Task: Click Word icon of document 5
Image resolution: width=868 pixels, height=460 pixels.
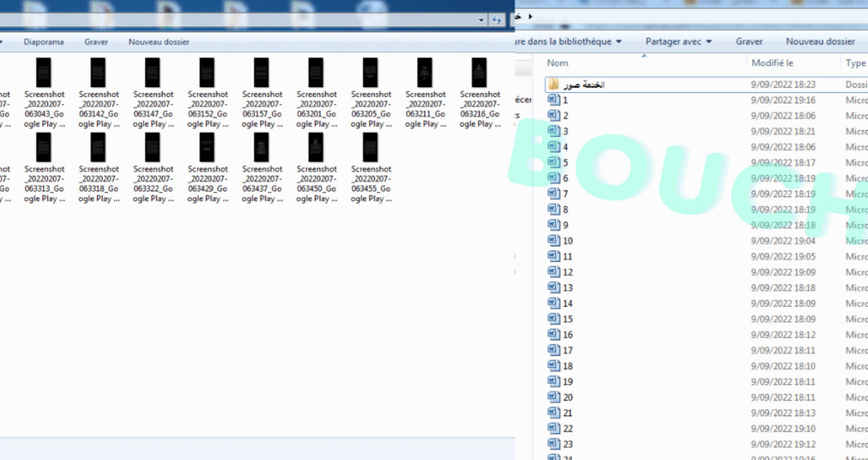Action: [x=554, y=162]
